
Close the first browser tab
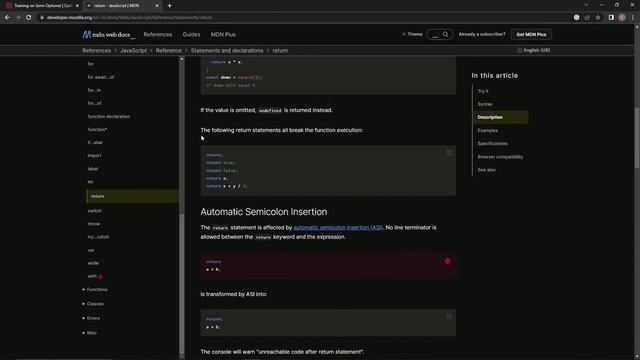(77, 6)
